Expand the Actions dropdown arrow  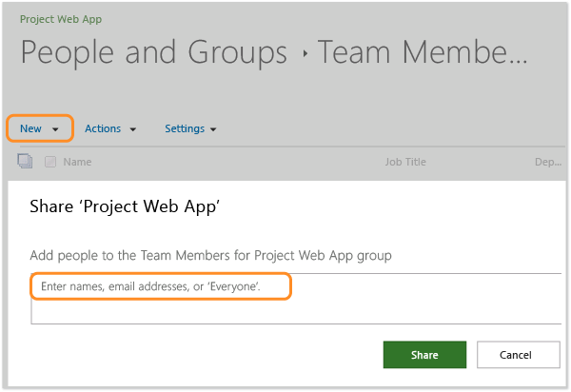pos(132,129)
